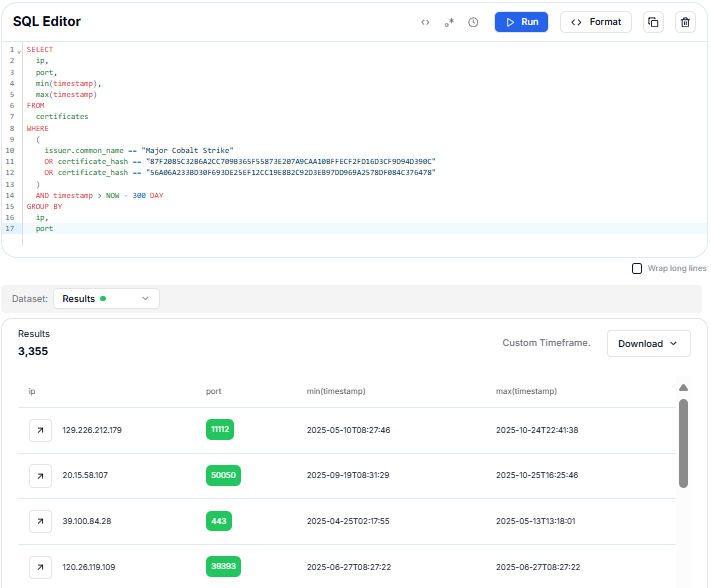Click the certificates table name in editor
The width and height of the screenshot is (711, 588).
[62, 117]
